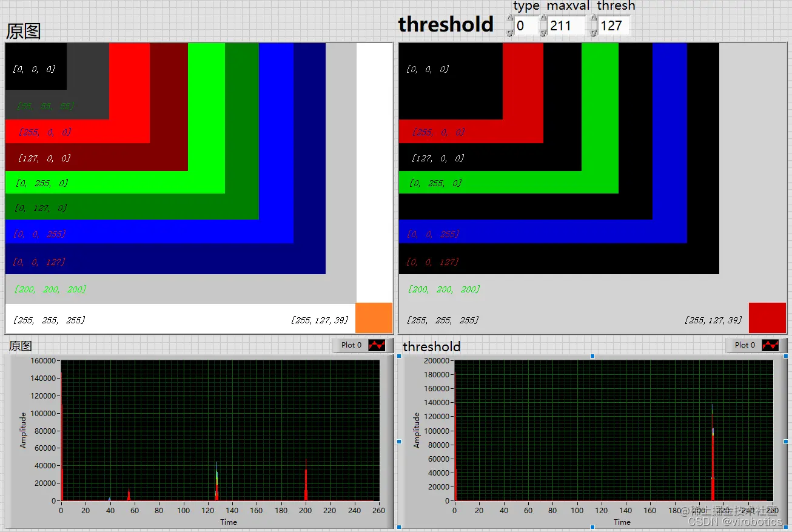Click the thresh field showing 127
Image resolution: width=792 pixels, height=532 pixels.
[614, 25]
